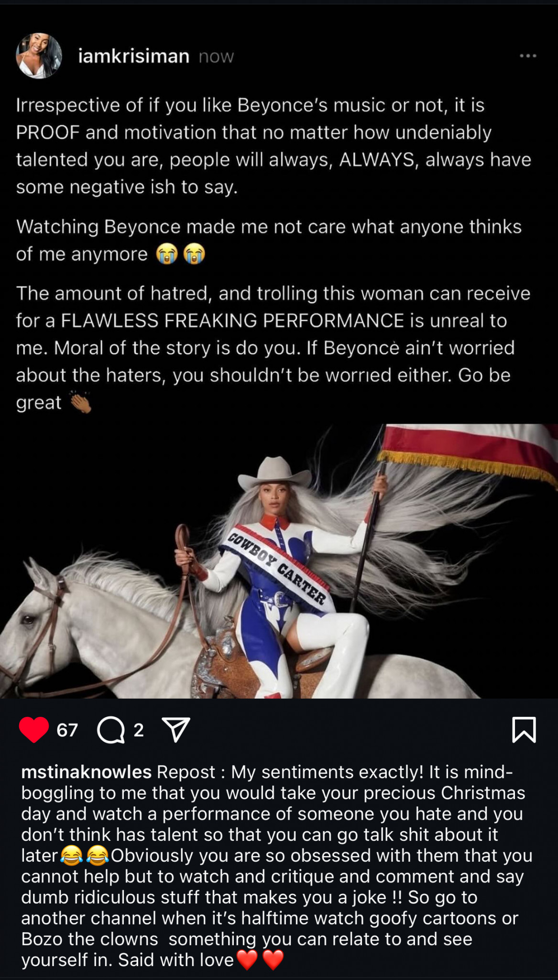Open comments with the speech bubble icon
558x980 pixels.
pos(111,730)
